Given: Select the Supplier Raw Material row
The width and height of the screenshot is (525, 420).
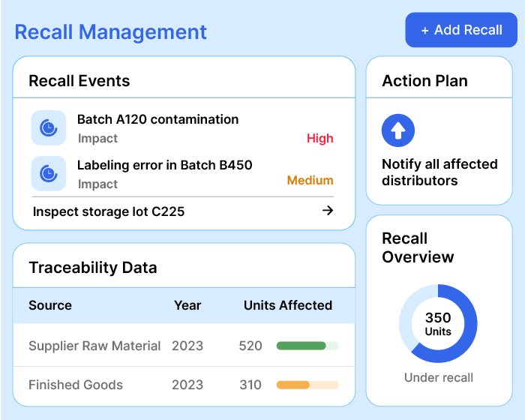Looking at the screenshot, I should (x=94, y=346).
